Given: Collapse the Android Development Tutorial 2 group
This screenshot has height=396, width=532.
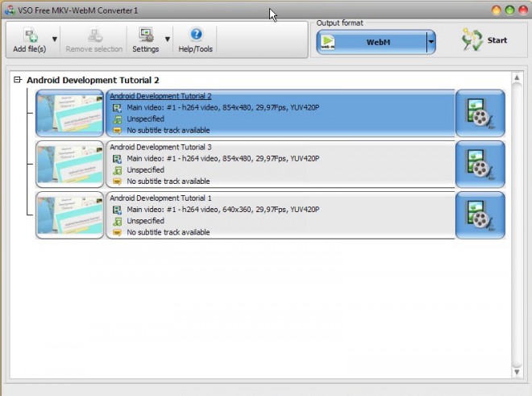Looking at the screenshot, I should (x=17, y=80).
